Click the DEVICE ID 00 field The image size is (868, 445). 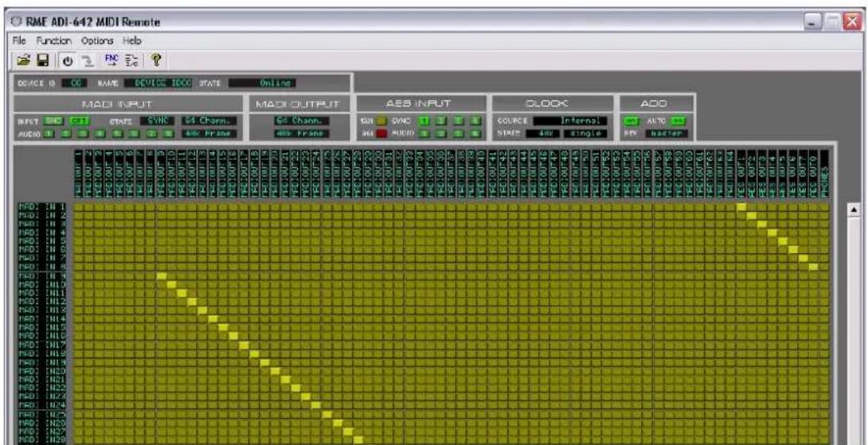pos(75,83)
